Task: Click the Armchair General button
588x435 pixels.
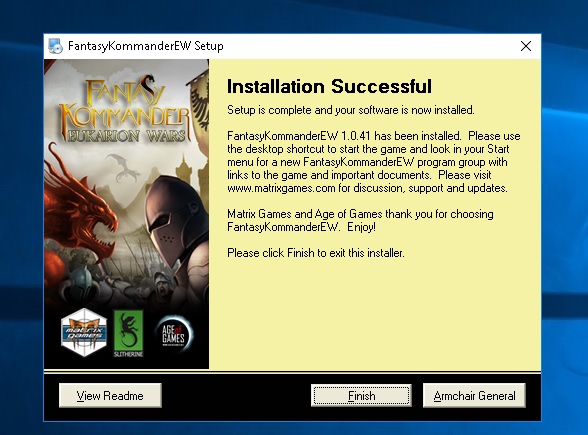Action: [x=474, y=395]
